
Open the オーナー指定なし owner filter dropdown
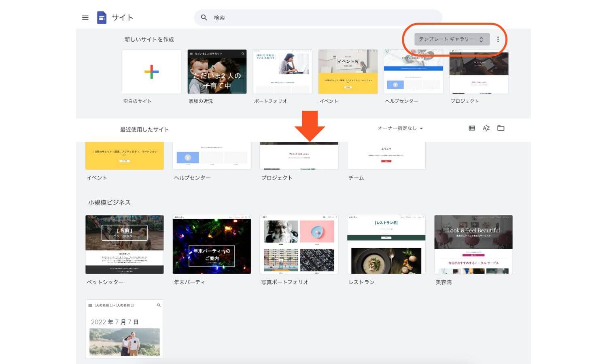[400, 128]
